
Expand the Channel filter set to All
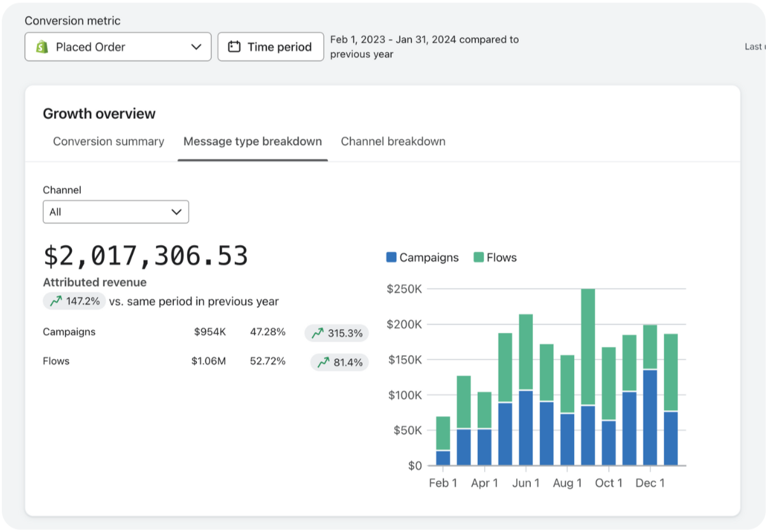115,212
